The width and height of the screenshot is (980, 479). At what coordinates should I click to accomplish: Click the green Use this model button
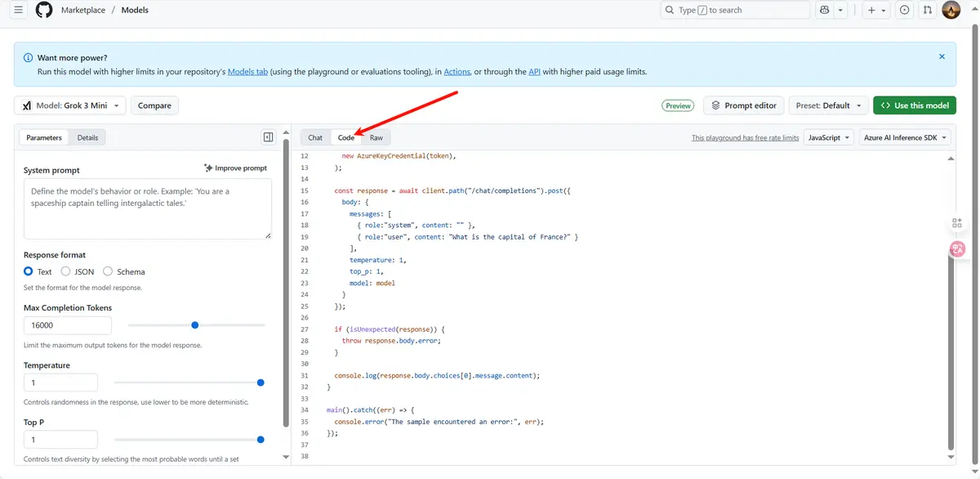(915, 105)
